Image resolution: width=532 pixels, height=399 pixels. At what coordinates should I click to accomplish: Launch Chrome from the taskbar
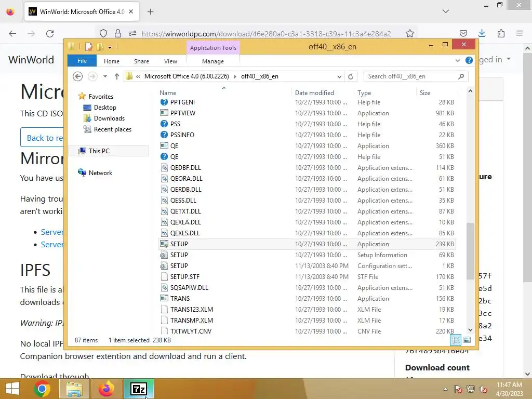tap(42, 389)
